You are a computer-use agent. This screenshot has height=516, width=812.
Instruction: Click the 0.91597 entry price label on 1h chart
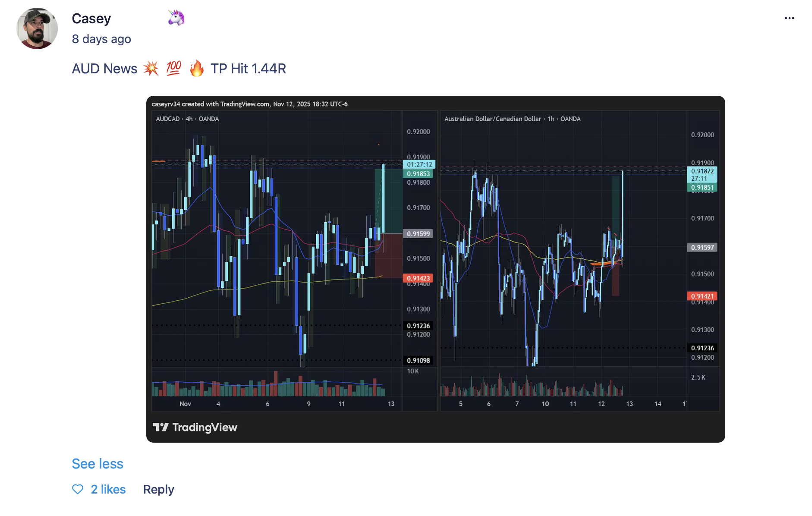click(x=702, y=247)
